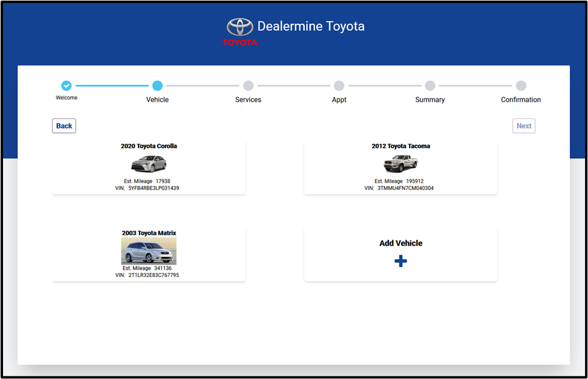Click the 2003 Toyota Matrix title

tap(149, 233)
